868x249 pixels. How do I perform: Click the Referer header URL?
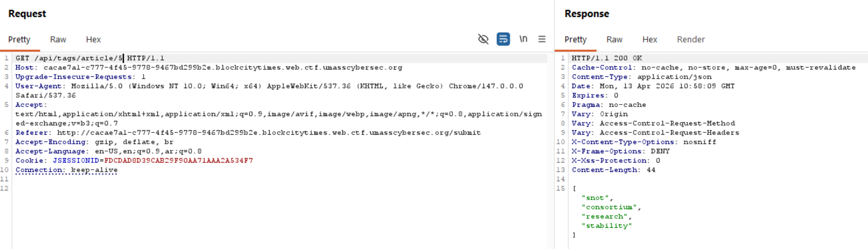pyautogui.click(x=268, y=132)
